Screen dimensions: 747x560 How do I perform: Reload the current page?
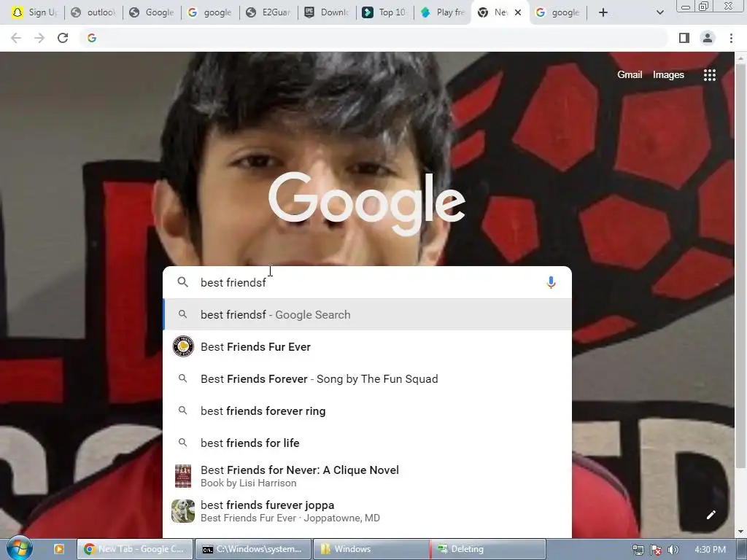click(63, 38)
